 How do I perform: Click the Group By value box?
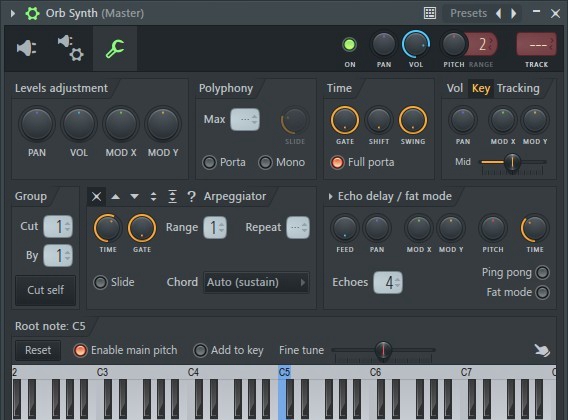click(x=58, y=255)
